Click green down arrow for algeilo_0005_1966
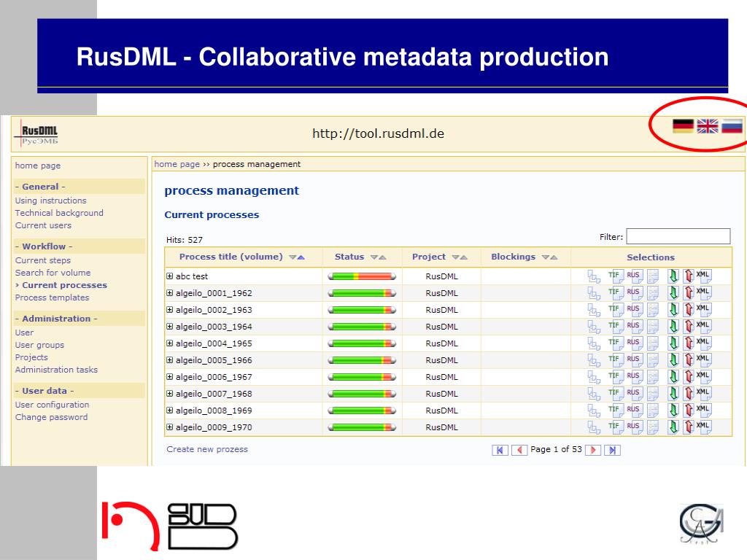Viewport: 747px width, 560px height. pyautogui.click(x=673, y=360)
